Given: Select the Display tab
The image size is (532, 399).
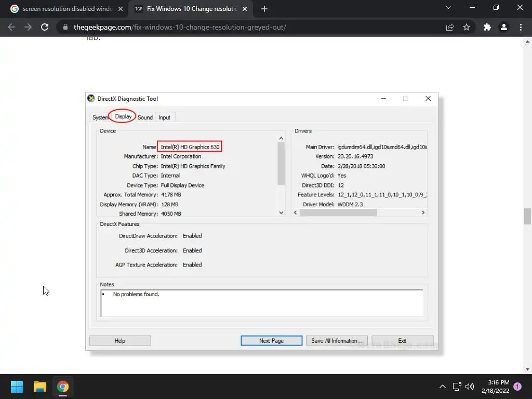Looking at the screenshot, I should (123, 116).
